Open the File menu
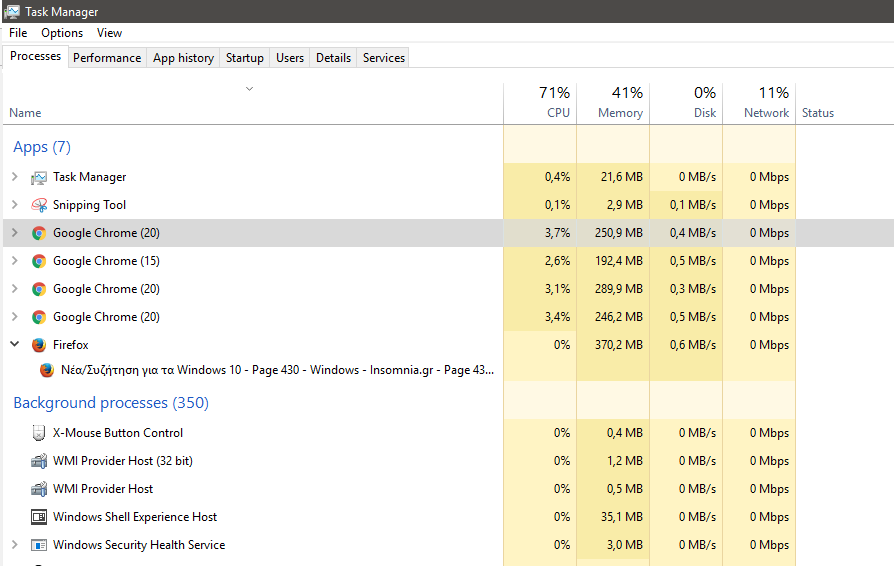Screen dimensions: 894x566 18,33
